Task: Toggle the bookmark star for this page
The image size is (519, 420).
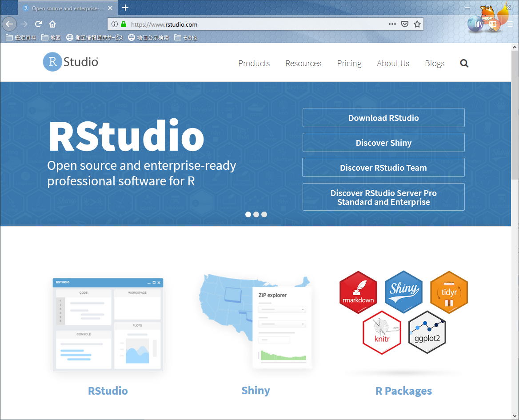Action: pyautogui.click(x=417, y=24)
